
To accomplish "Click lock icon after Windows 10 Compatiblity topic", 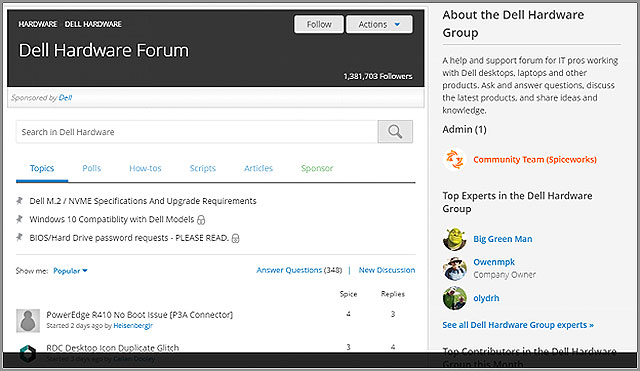I will coord(201,220).
